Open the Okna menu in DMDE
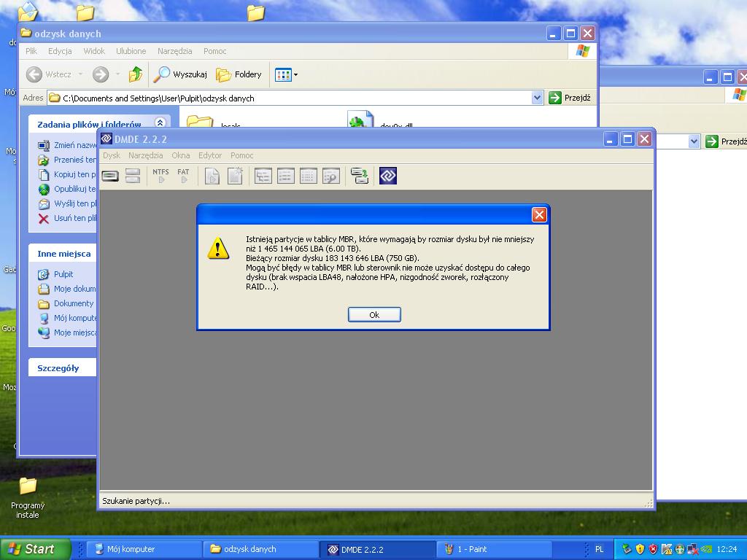 (181, 155)
